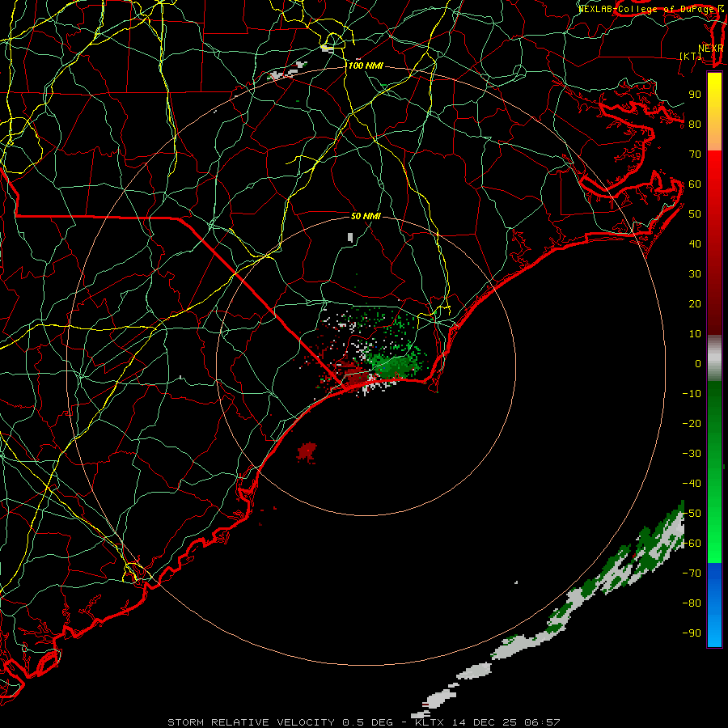Click the "50 NMI" range ring label

[366, 216]
